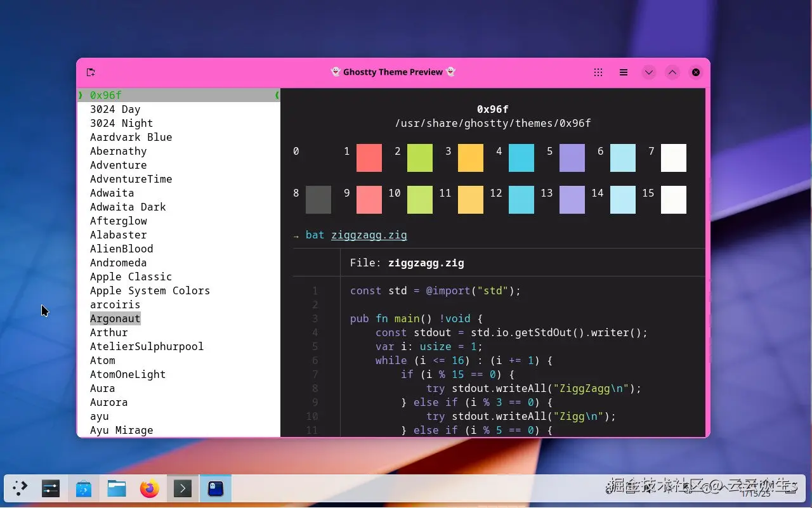Click the theme path /usr/share/ghostty/themes/0x96f
Screen dimensions: 812x508
(x=493, y=123)
